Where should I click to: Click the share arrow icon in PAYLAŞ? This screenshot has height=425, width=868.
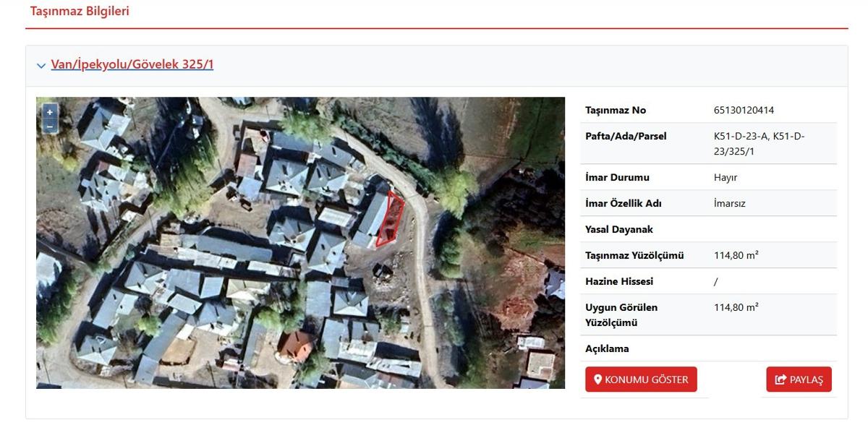tap(780, 379)
